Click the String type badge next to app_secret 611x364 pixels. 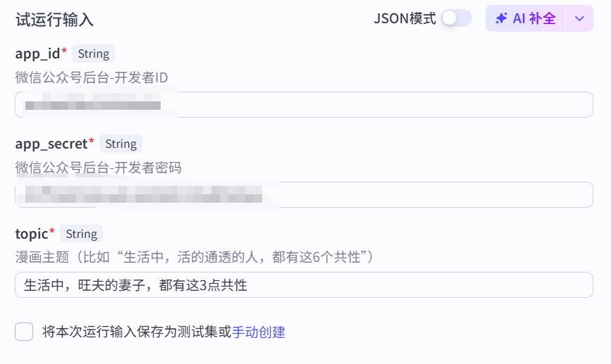tap(121, 144)
